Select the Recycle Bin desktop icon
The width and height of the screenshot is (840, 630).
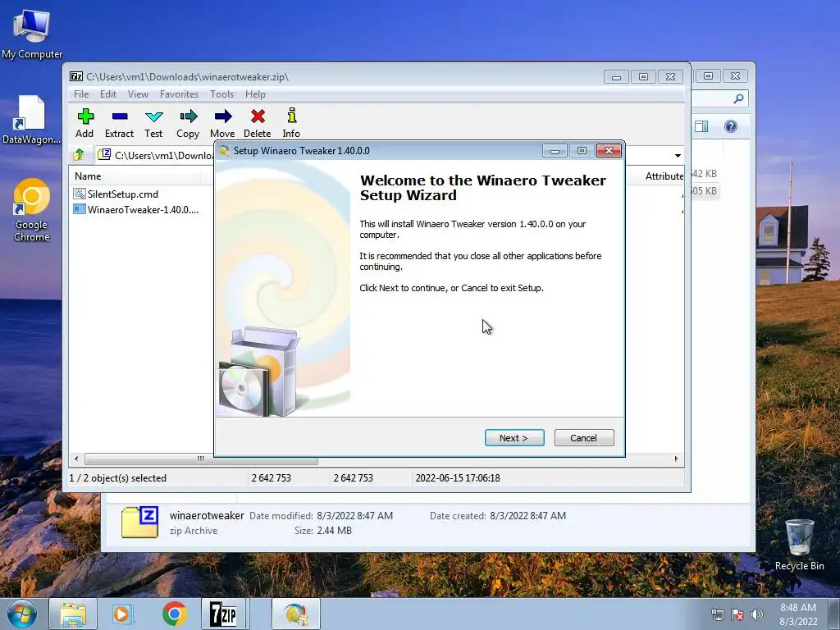click(x=799, y=545)
